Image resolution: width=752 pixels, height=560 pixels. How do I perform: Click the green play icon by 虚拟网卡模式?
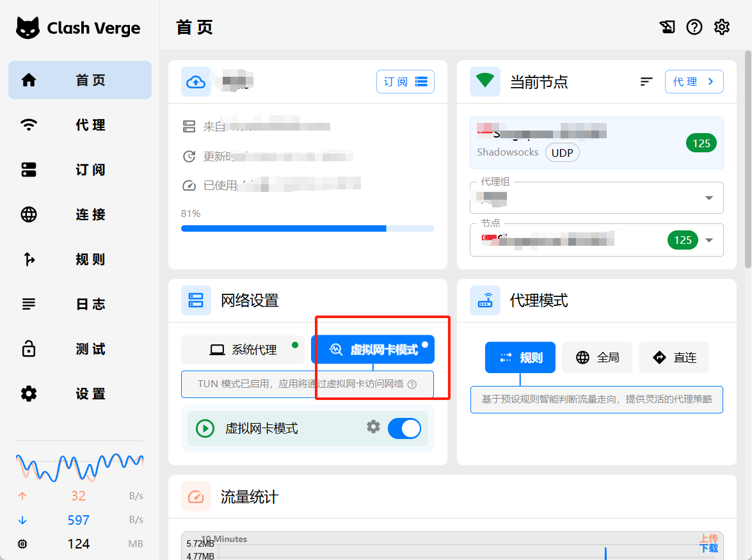click(205, 428)
